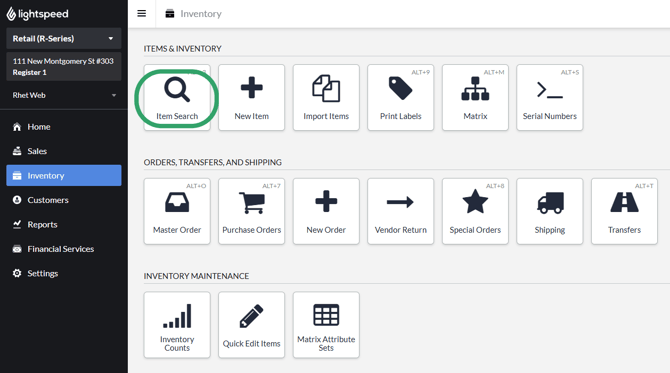Click the ITEMS & INVENTORY heading
The height and width of the screenshot is (373, 670).
pyautogui.click(x=182, y=49)
